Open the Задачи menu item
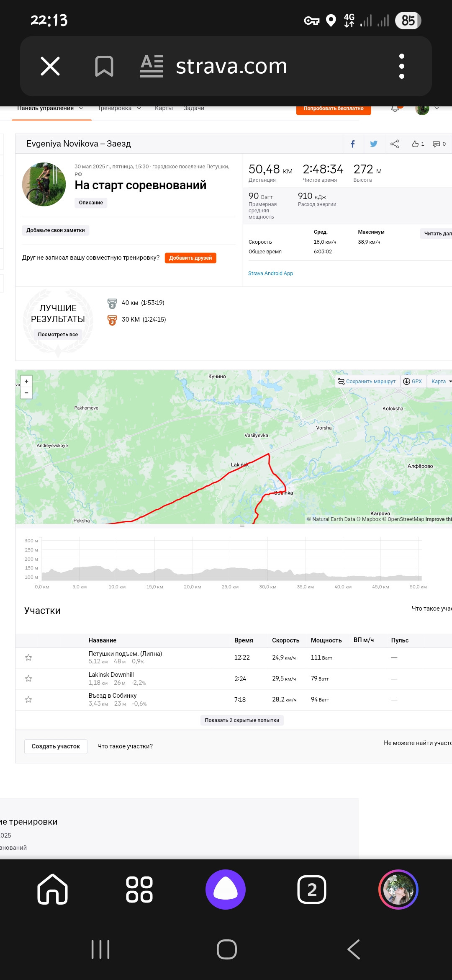This screenshot has width=452, height=980. (x=194, y=108)
